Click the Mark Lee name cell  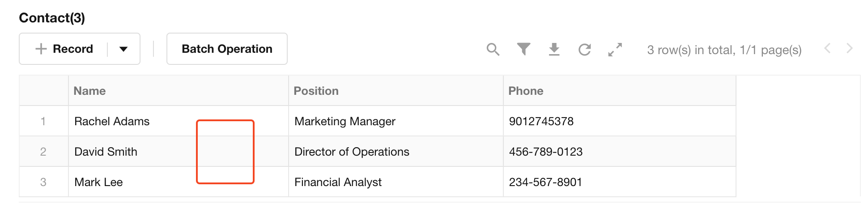point(98,182)
